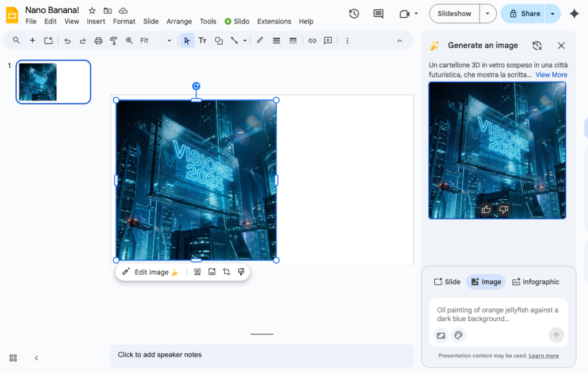Open the Fit zoom dropdown
The width and height of the screenshot is (588, 374).
(156, 41)
